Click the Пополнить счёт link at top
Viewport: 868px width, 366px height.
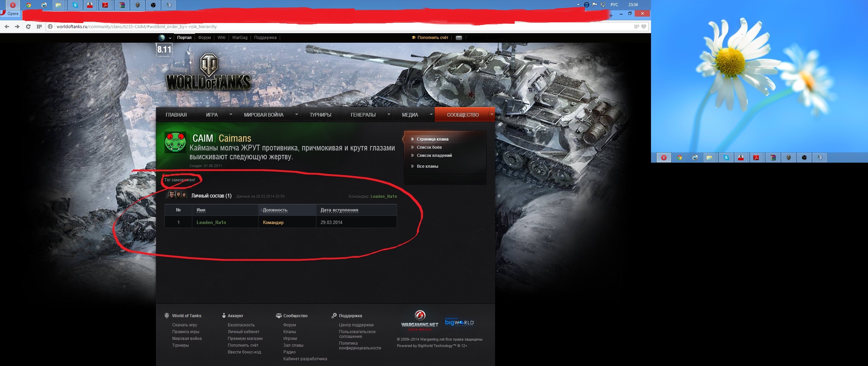[x=433, y=38]
